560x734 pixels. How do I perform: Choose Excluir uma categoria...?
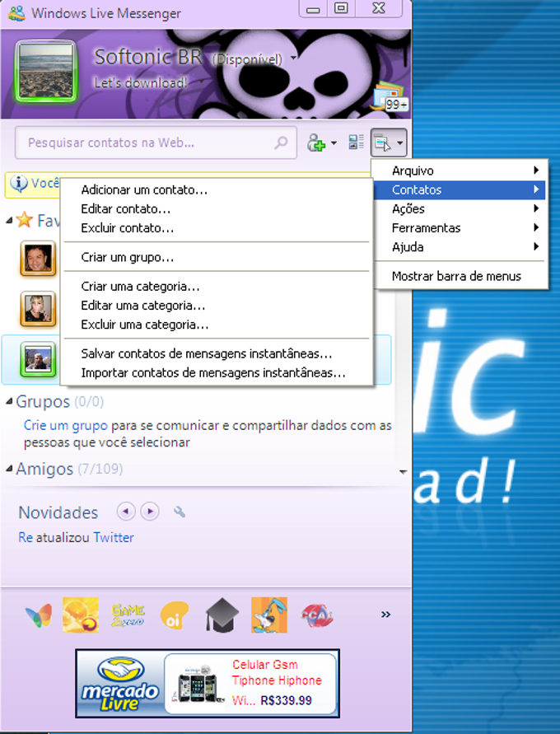(217, 325)
